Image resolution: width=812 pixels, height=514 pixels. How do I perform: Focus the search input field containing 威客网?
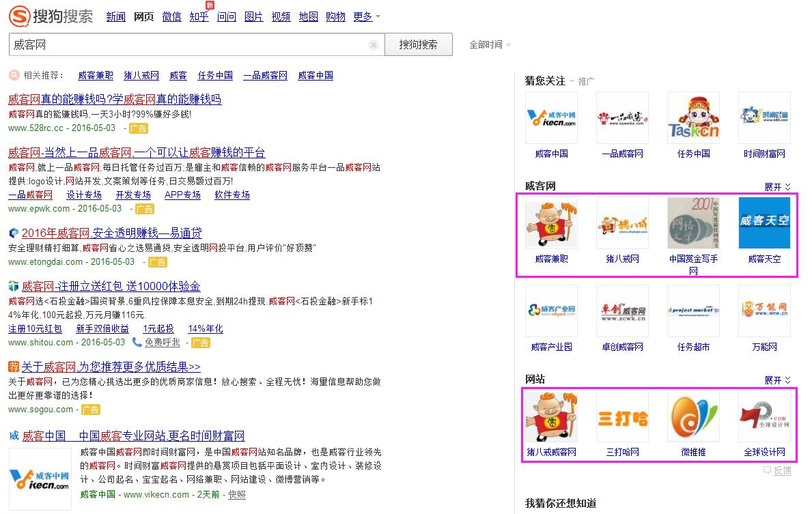[x=188, y=45]
